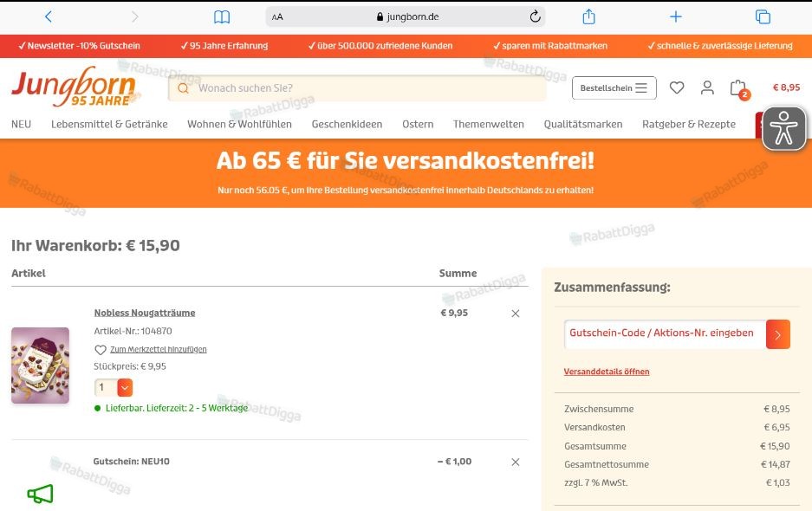Tap the AA reader text-size control
This screenshot has width=812, height=511.
(277, 17)
